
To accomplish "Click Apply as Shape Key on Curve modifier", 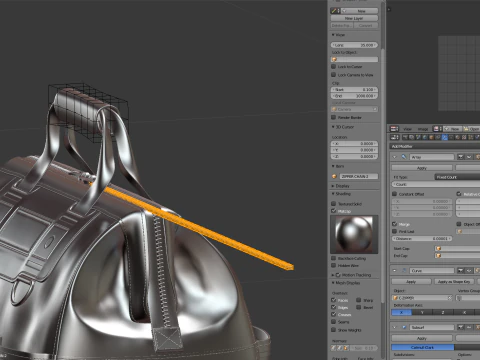I will point(454,282).
